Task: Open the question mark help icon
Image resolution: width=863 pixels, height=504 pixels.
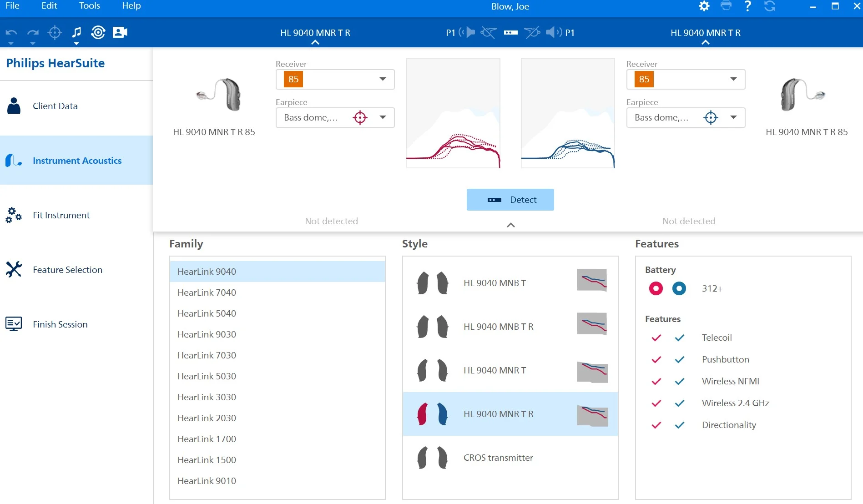Action: (747, 6)
